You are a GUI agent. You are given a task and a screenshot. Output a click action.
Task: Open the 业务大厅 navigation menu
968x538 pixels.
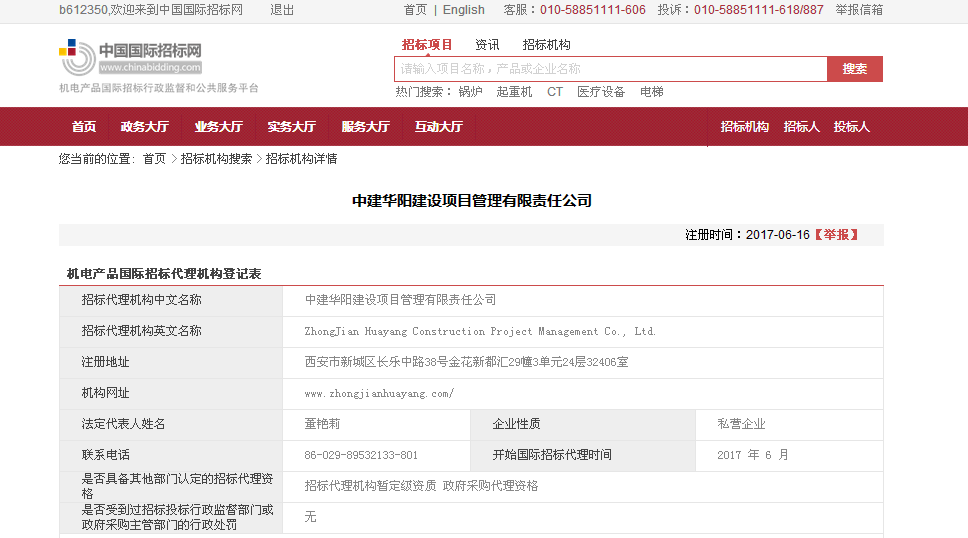[218, 127]
